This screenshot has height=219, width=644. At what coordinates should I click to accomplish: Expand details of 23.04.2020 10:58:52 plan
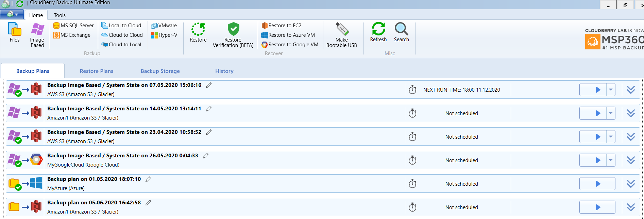click(x=631, y=137)
